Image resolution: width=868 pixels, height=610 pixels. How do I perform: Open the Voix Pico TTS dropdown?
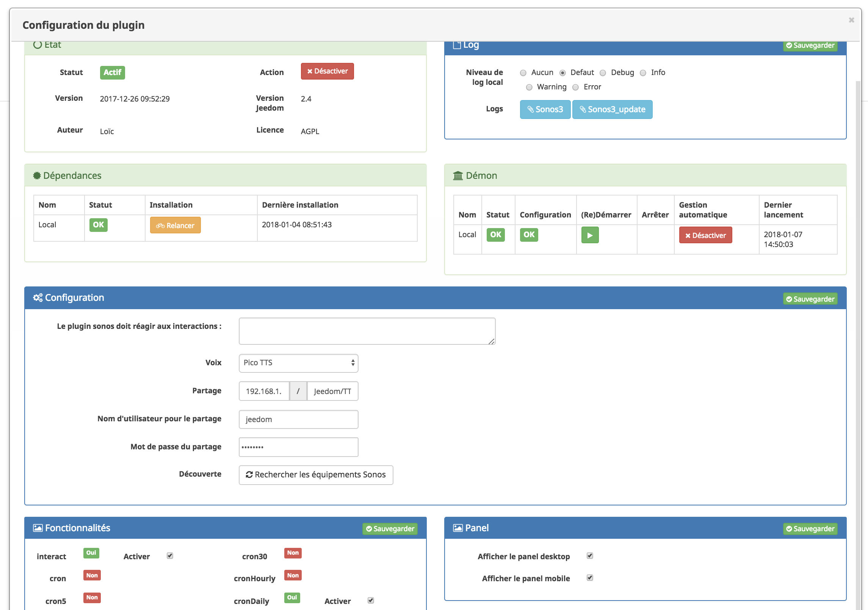pos(298,363)
